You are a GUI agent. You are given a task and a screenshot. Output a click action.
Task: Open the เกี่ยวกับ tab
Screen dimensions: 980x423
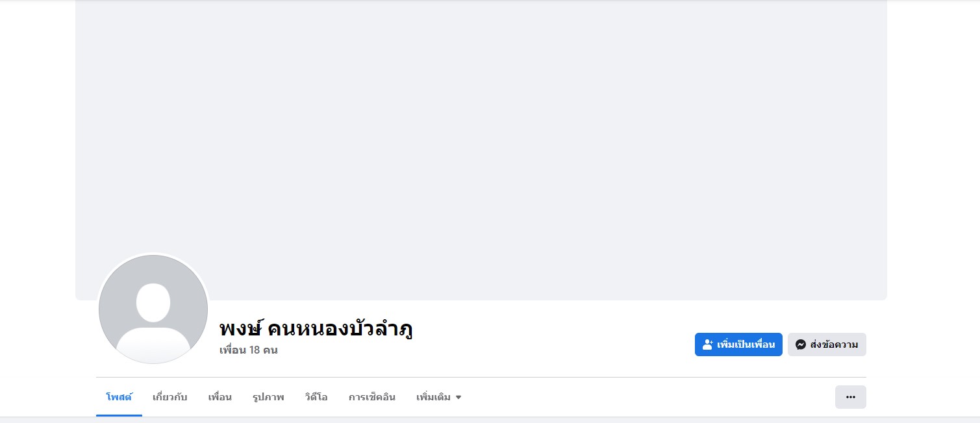pos(170,397)
